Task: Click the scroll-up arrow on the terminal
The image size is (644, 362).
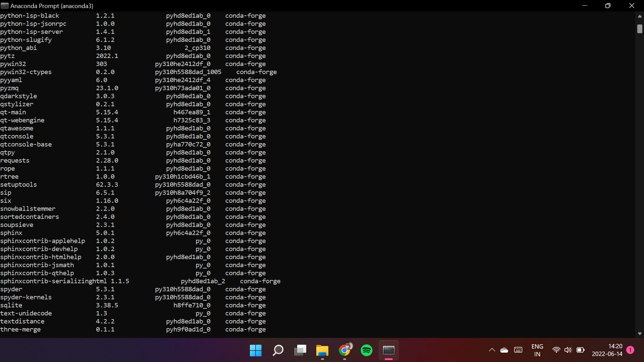Action: (640, 16)
